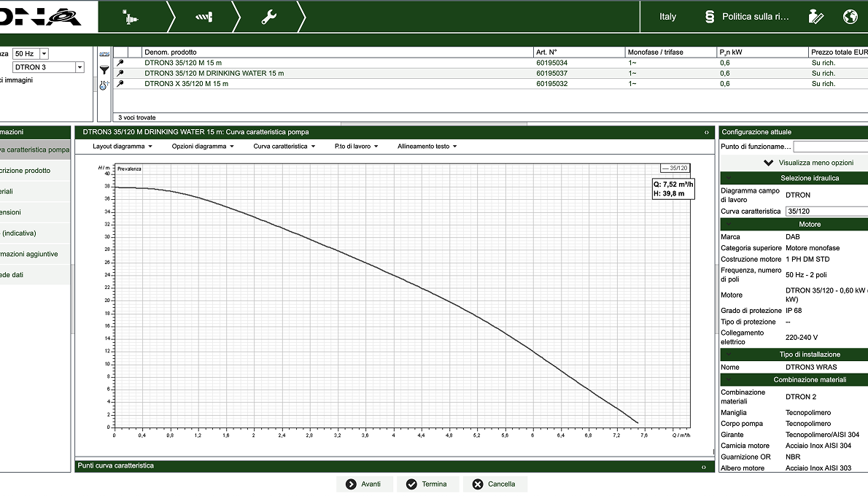
Task: Click the Cancella button
Action: coord(495,484)
